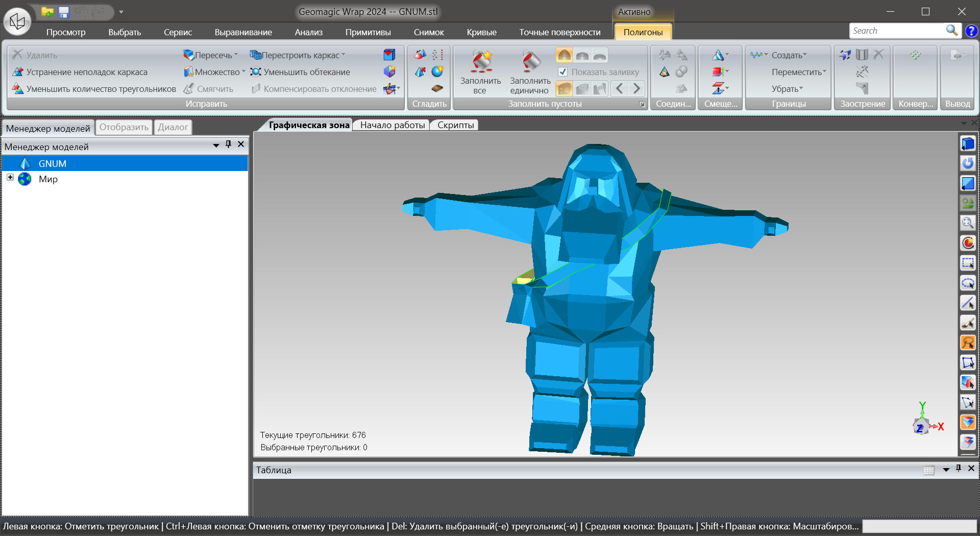Click the blue help question mark icon

tap(971, 31)
